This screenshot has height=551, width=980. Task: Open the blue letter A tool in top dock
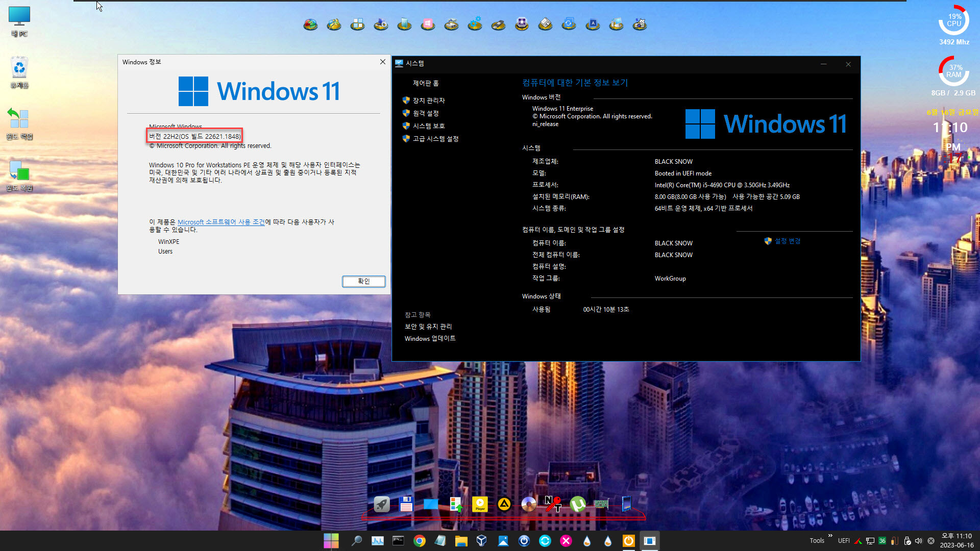[593, 24]
